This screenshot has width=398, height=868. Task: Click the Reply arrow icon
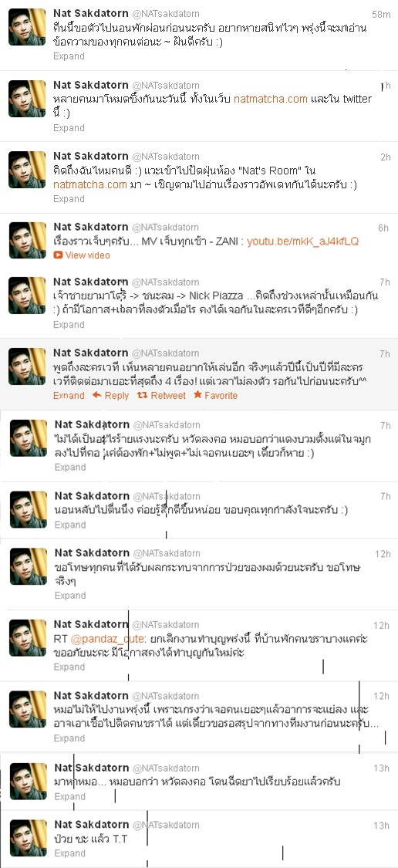(96, 395)
